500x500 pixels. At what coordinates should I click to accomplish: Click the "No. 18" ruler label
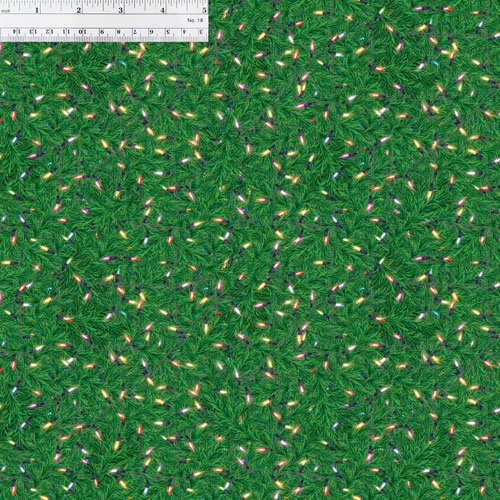click(195, 20)
